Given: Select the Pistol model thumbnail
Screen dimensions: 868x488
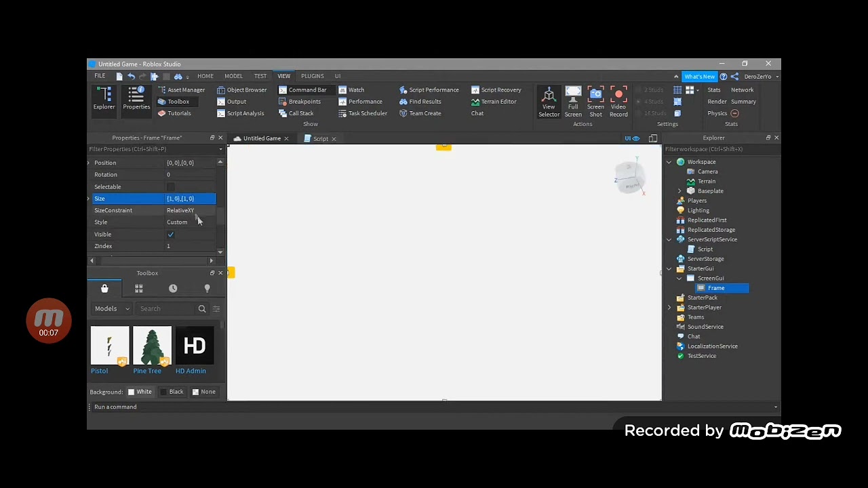Looking at the screenshot, I should point(110,346).
